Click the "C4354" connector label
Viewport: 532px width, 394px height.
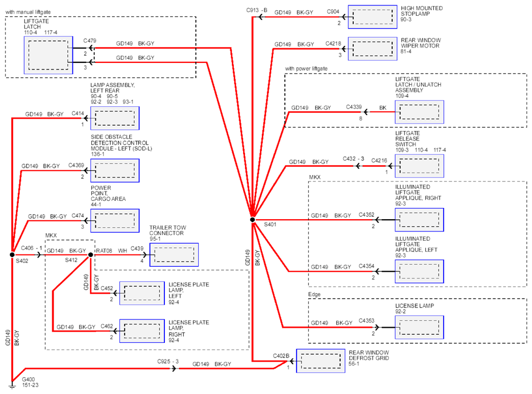tap(367, 266)
